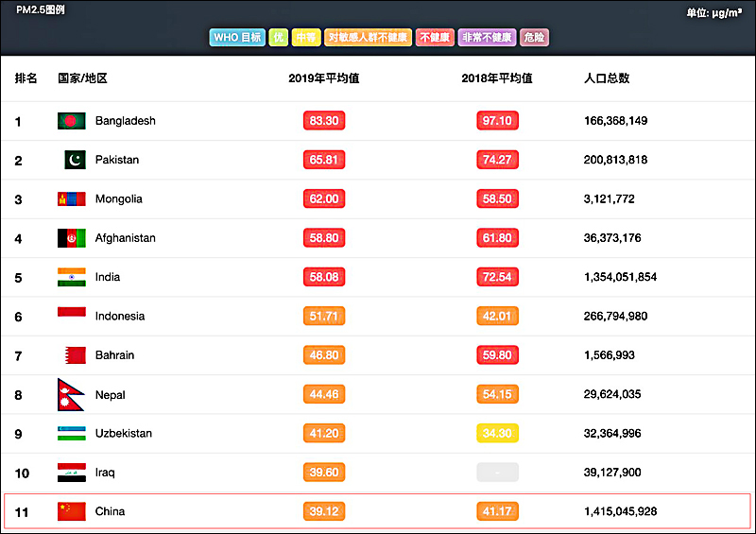The image size is (756, 534).
Task: Click the Uzbekistan flag icon
Action: (72, 433)
